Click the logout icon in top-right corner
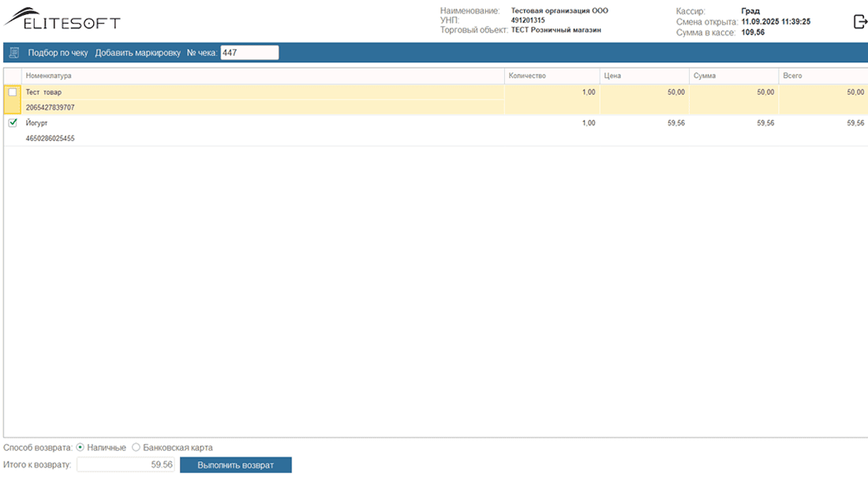 click(859, 22)
